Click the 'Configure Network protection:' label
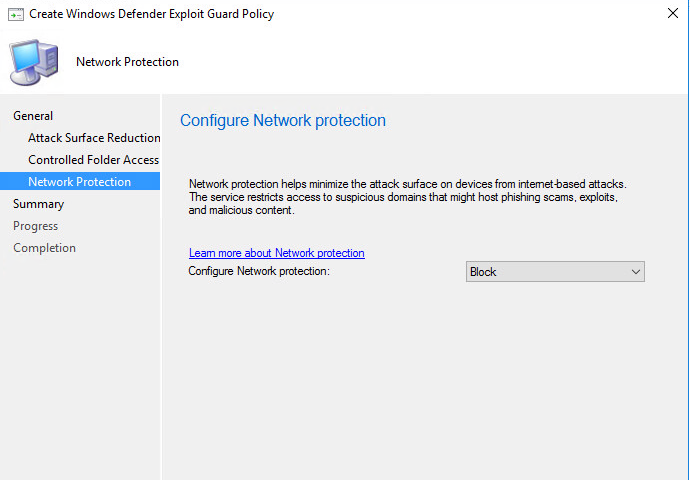This screenshot has width=690, height=480. [259, 271]
